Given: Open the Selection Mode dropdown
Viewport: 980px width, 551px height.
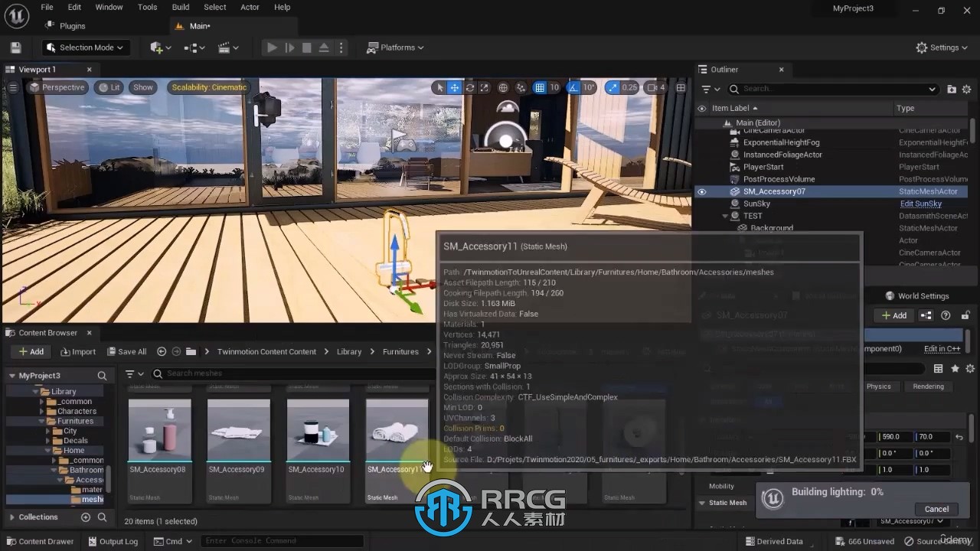Looking at the screenshot, I should pyautogui.click(x=85, y=47).
